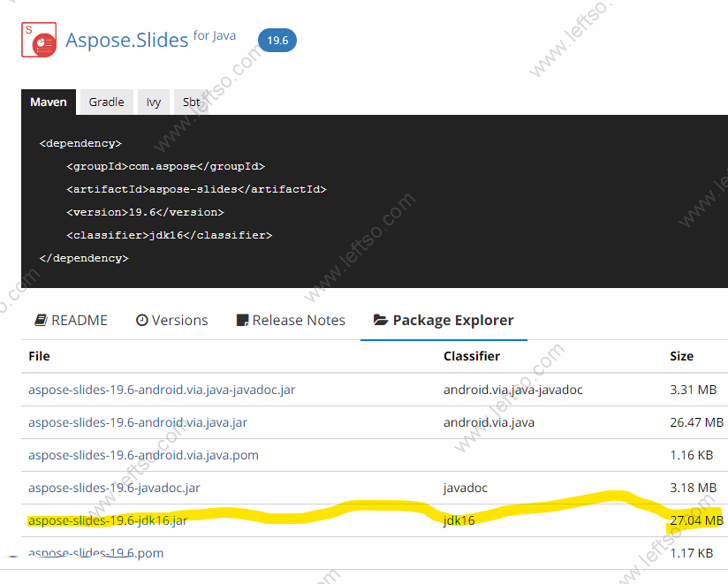Click the android.via.java-javadoc classifier cell

click(513, 390)
